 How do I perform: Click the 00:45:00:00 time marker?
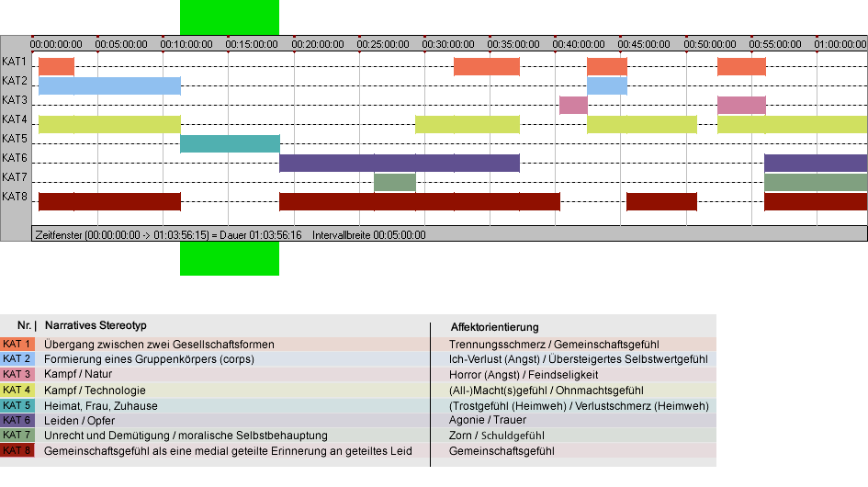644,44
